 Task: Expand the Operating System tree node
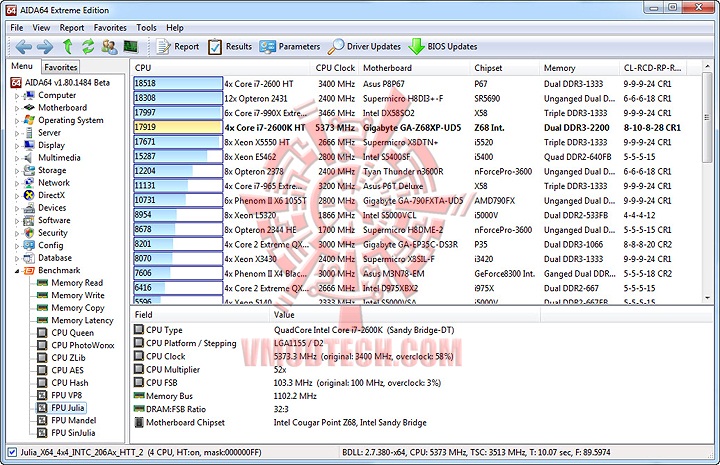point(17,121)
